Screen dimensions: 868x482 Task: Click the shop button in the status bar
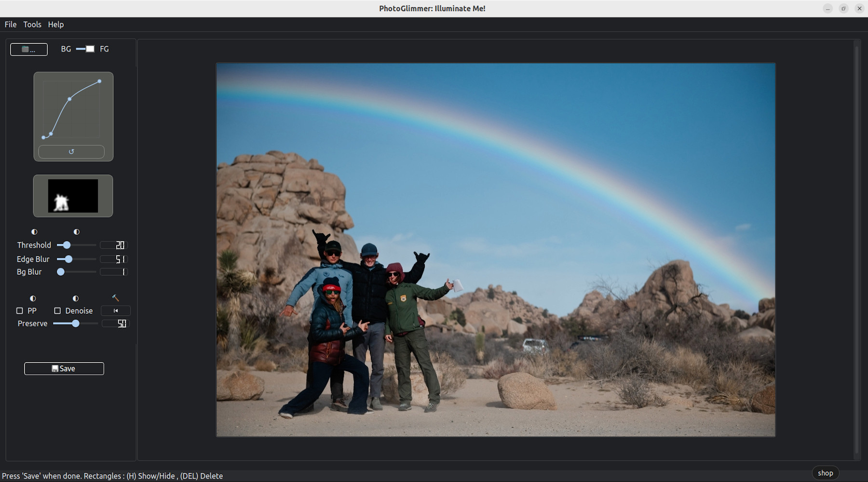(826, 473)
